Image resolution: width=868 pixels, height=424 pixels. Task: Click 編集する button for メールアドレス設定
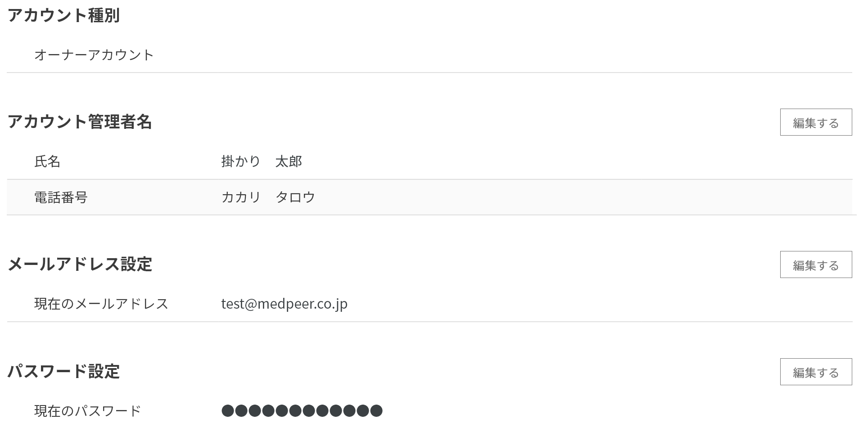pyautogui.click(x=816, y=264)
